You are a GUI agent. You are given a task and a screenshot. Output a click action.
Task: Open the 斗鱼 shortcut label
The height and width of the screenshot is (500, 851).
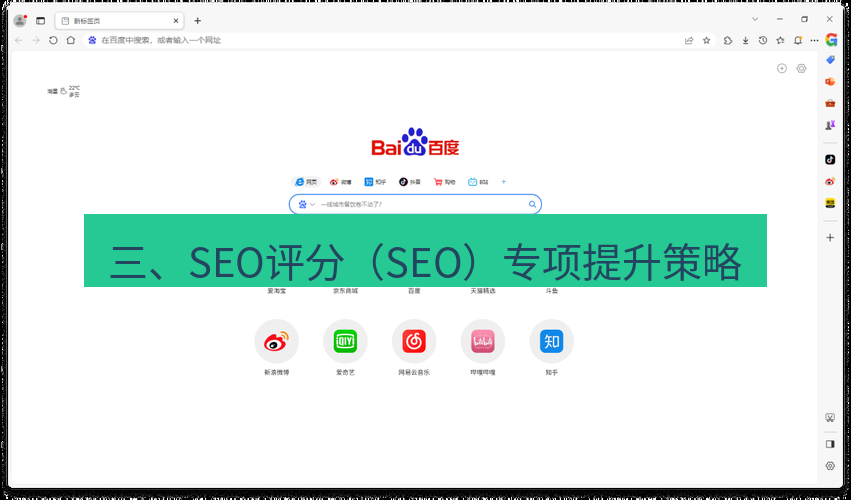(x=551, y=290)
